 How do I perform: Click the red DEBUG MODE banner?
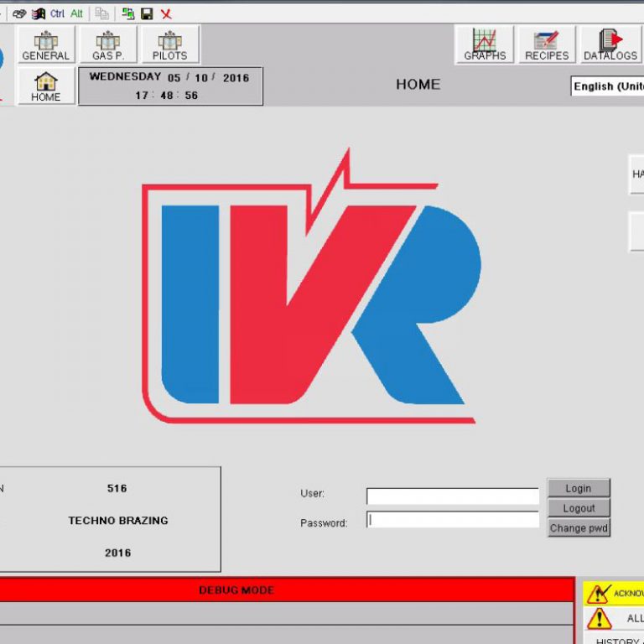tap(286, 590)
